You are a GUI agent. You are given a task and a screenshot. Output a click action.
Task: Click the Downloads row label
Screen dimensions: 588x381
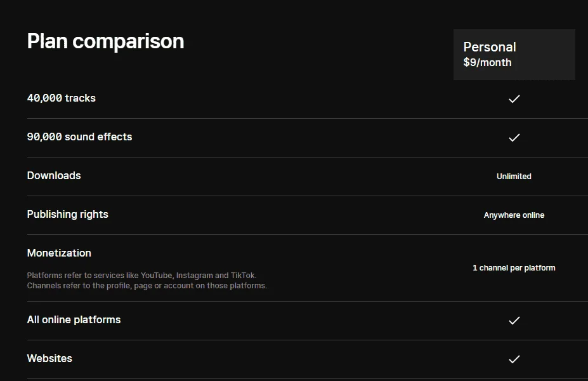[54, 175]
